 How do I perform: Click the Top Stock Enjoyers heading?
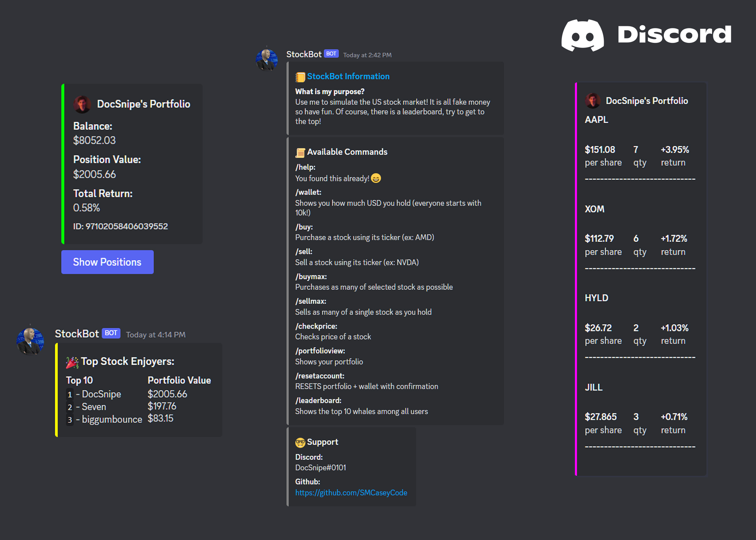tap(127, 361)
